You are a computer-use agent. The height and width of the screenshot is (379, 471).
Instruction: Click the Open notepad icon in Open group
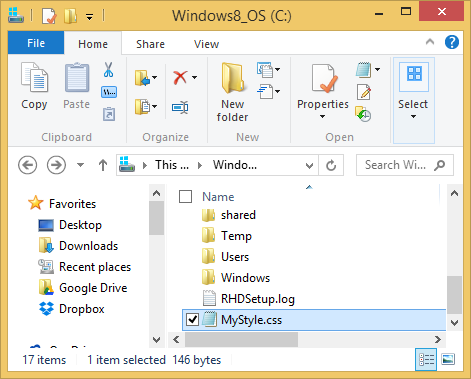363,70
